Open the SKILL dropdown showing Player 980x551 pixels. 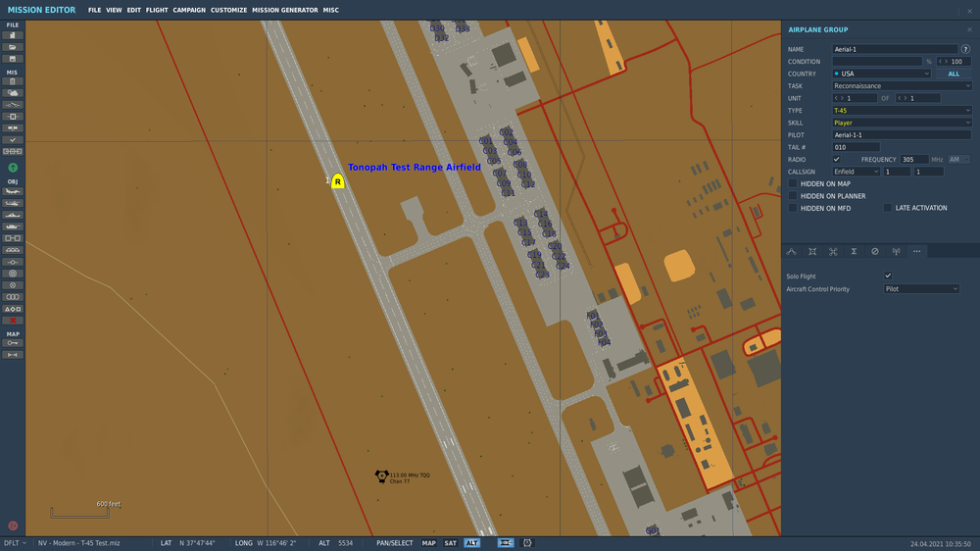tap(902, 123)
